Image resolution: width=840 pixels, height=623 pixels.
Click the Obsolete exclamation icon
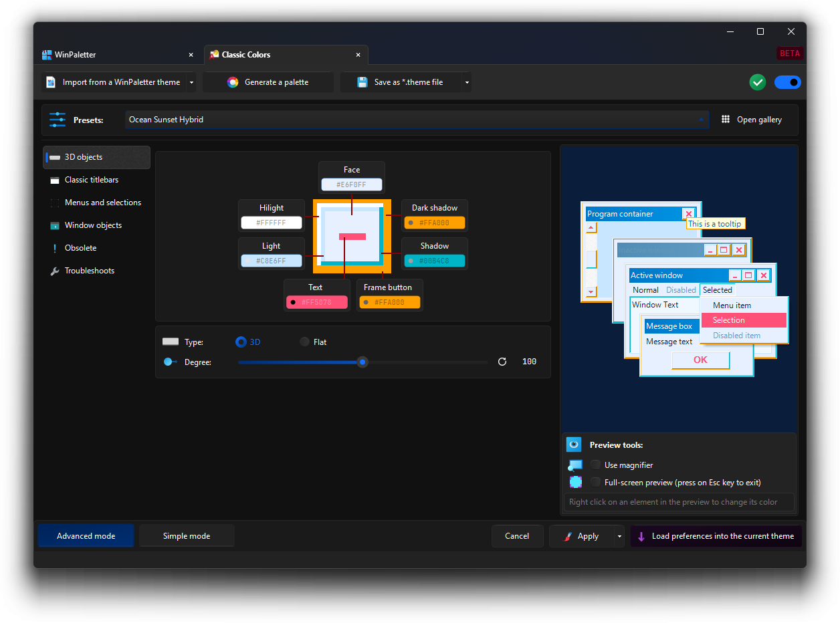(55, 248)
